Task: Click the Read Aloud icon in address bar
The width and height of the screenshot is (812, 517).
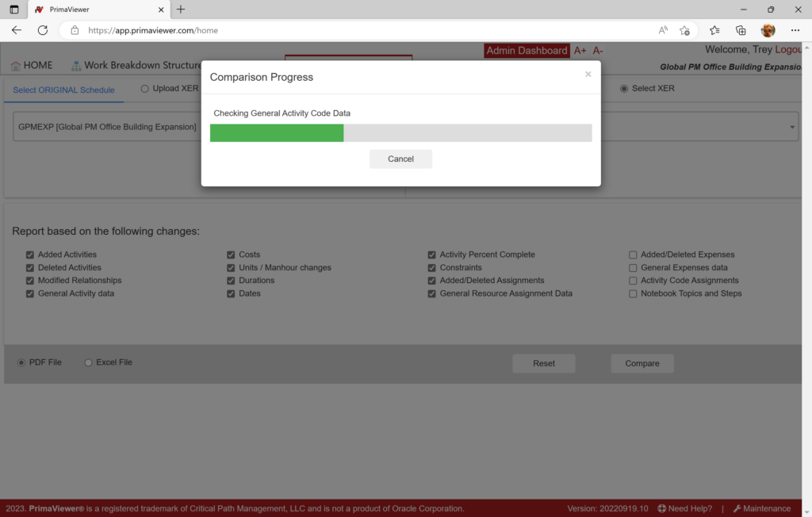Action: tap(663, 30)
